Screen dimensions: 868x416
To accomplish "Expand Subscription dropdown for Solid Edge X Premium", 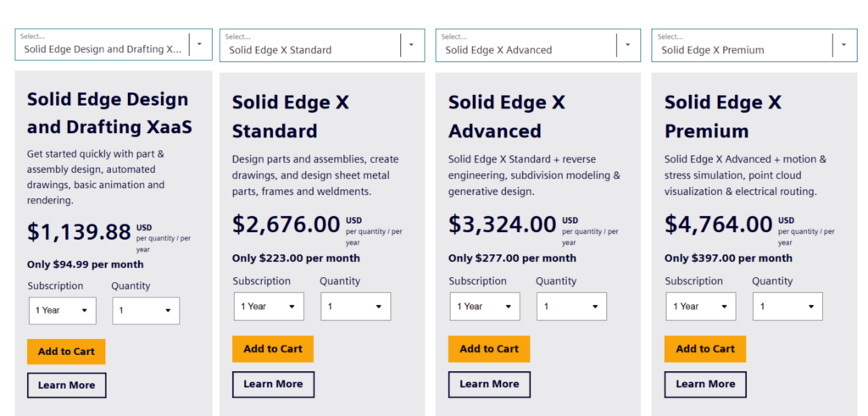I will (x=701, y=306).
